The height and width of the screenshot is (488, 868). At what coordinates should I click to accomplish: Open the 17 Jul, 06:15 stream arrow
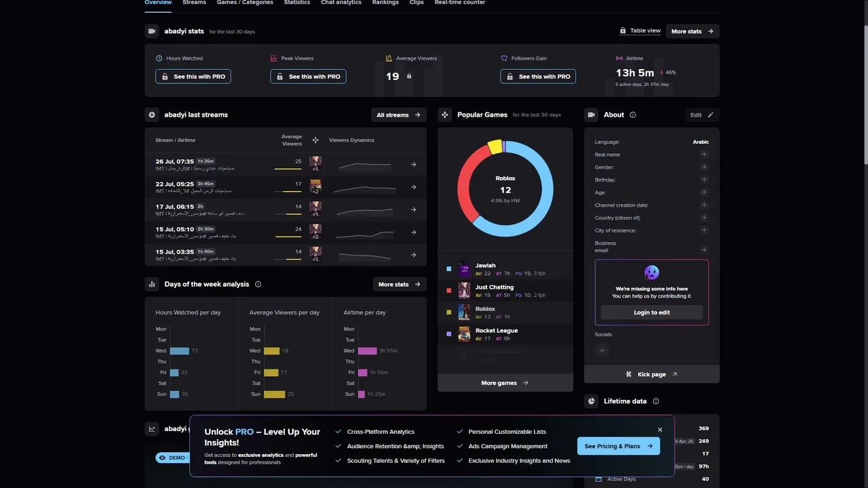tap(414, 210)
